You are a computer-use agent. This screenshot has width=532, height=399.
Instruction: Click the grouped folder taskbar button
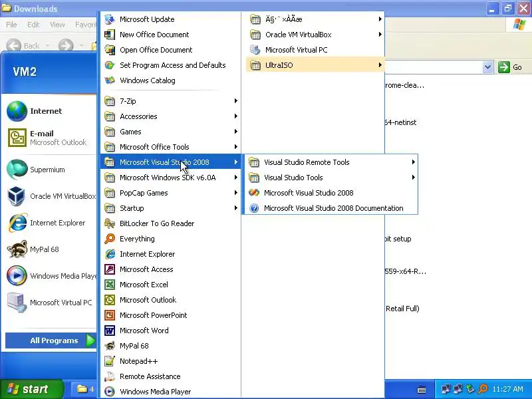pyautogui.click(x=85, y=389)
